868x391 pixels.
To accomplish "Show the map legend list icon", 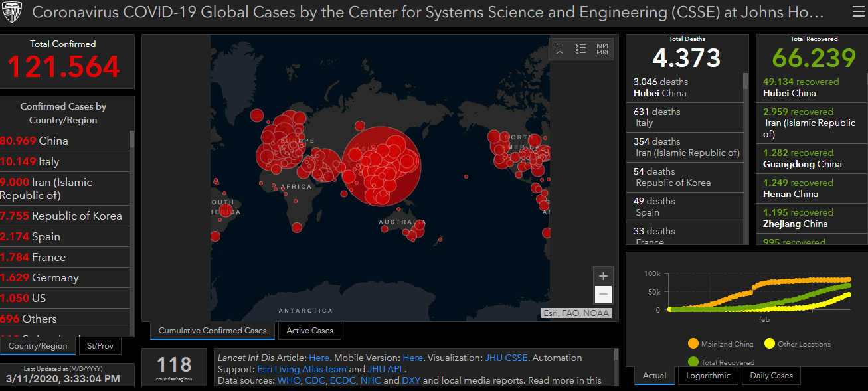I will [x=581, y=48].
